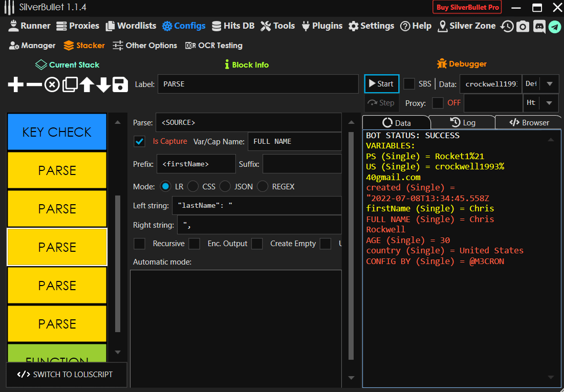Click the duplicate block icon
Image resolution: width=564 pixels, height=392 pixels.
pyautogui.click(x=69, y=84)
